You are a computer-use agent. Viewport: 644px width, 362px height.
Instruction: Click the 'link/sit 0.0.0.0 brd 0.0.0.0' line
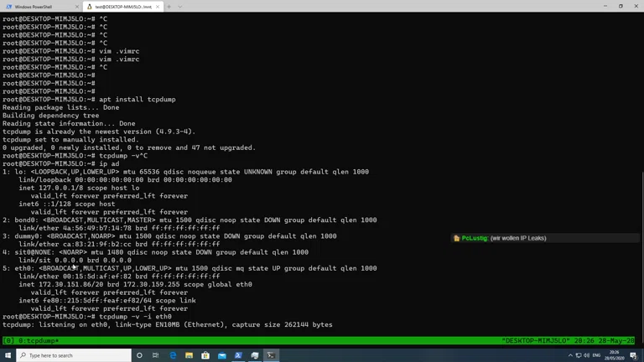[75, 261]
